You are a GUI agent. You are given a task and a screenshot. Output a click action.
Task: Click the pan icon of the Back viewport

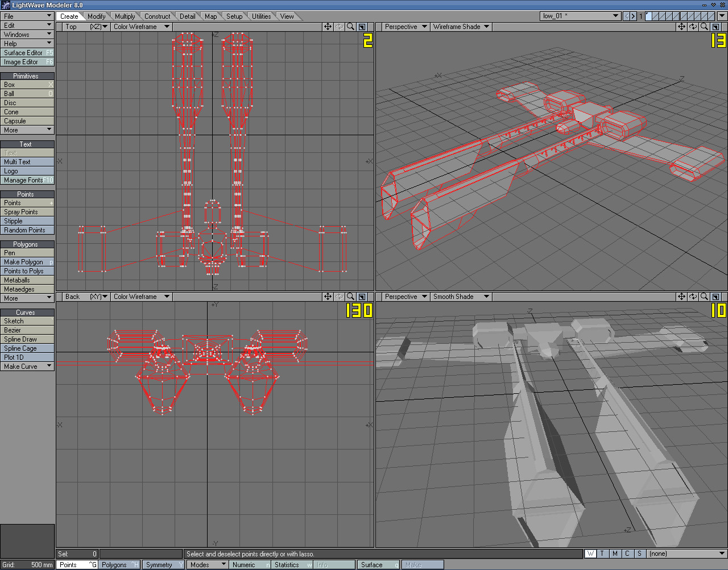[x=328, y=297]
